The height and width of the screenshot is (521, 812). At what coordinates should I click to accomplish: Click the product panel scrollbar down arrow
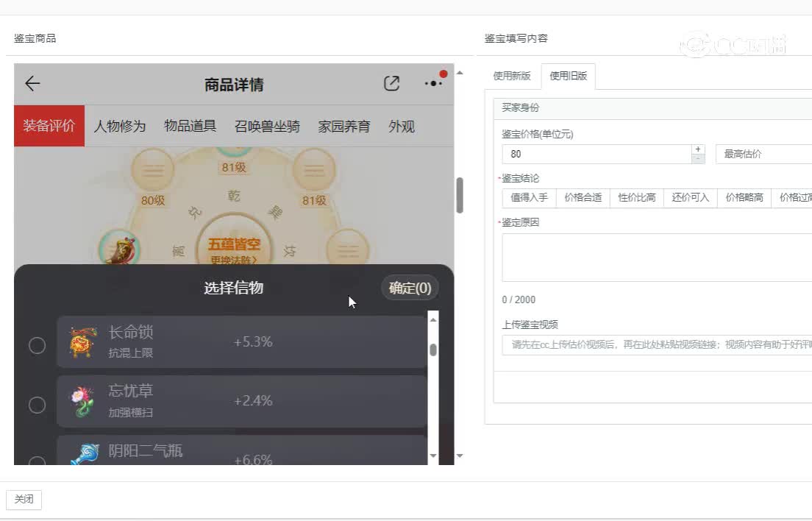point(460,456)
